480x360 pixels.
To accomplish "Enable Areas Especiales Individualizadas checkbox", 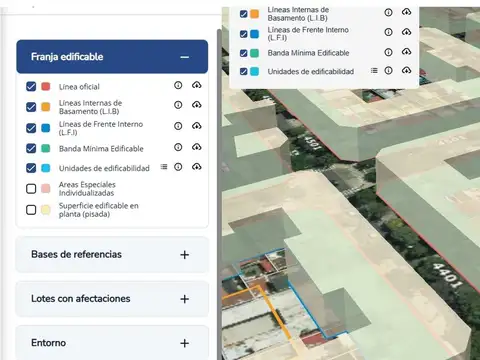I will (31, 189).
